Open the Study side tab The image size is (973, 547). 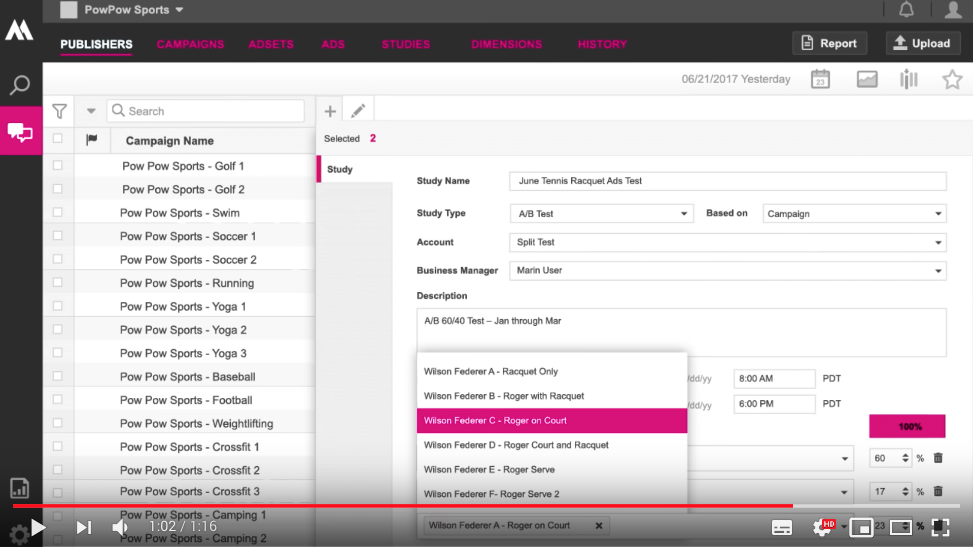(x=354, y=169)
